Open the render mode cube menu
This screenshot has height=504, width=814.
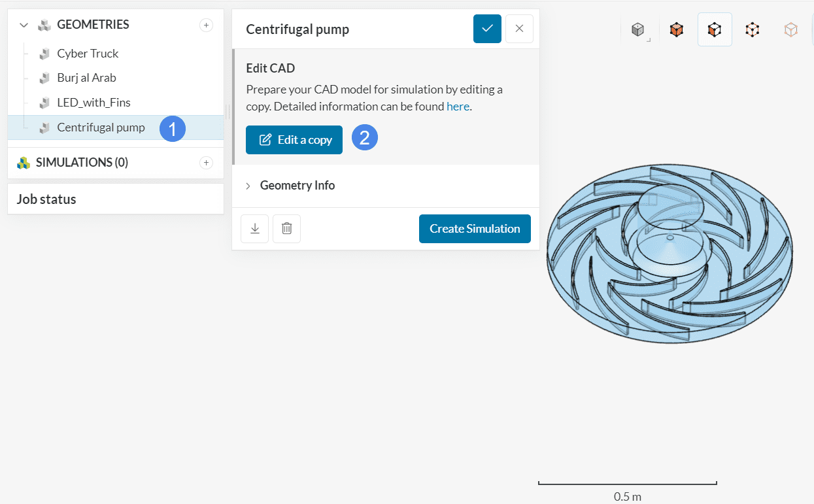pos(638,30)
